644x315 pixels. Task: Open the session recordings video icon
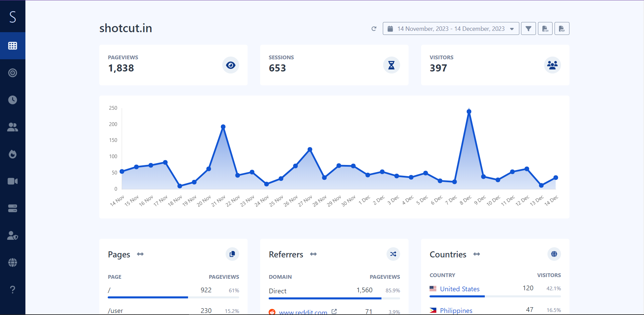tap(13, 181)
